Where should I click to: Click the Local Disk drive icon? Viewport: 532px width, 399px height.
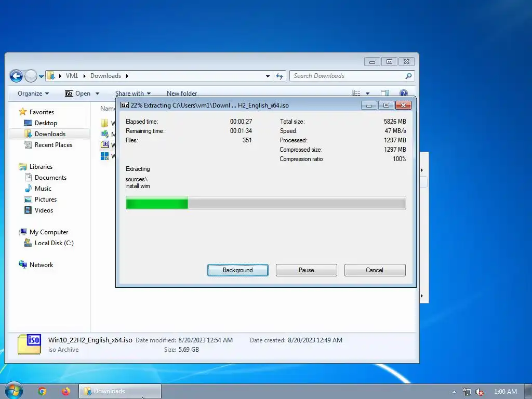click(28, 243)
